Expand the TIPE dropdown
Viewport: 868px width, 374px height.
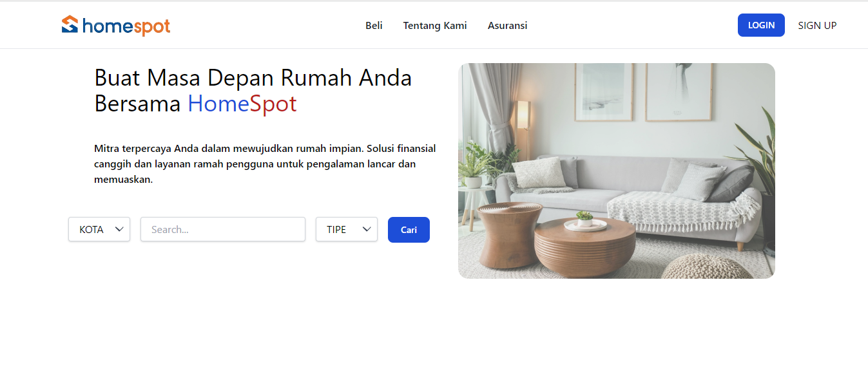click(x=347, y=229)
